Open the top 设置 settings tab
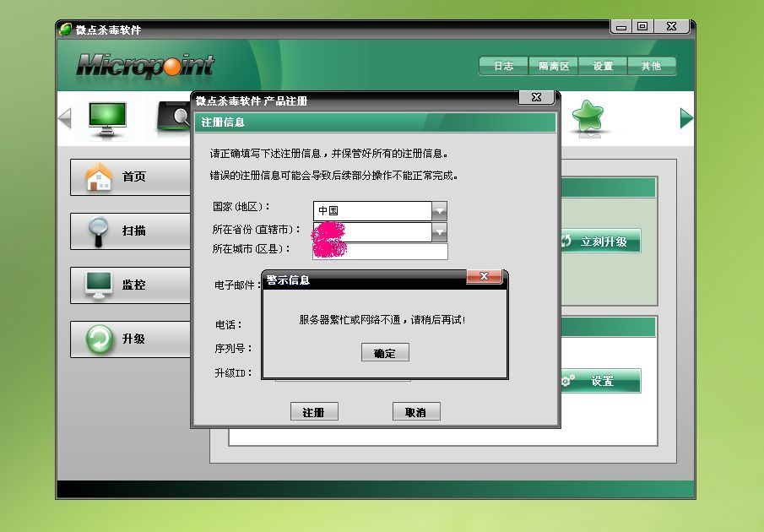Screen dimensions: 764x532 [603, 66]
